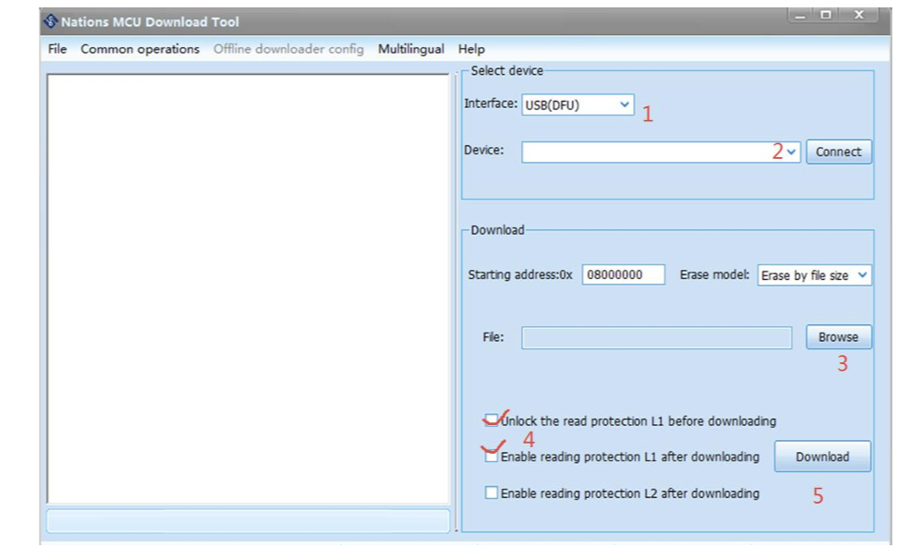
Task: Click inside the large log output area
Action: click(248, 288)
